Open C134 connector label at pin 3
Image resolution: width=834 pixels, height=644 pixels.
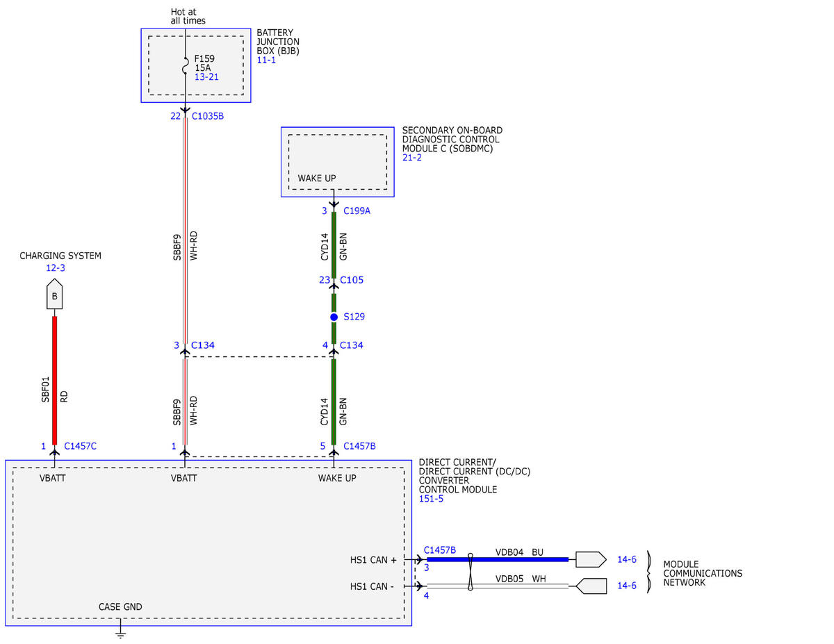pyautogui.click(x=203, y=345)
